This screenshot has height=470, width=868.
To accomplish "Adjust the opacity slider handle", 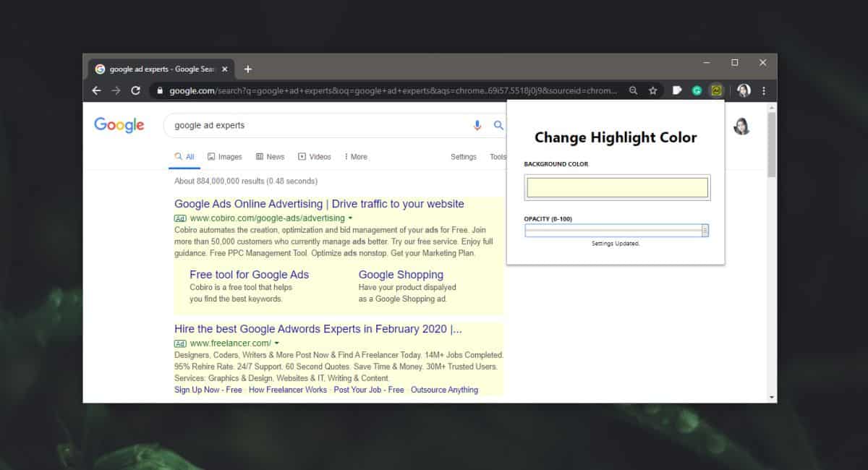I will coord(705,231).
